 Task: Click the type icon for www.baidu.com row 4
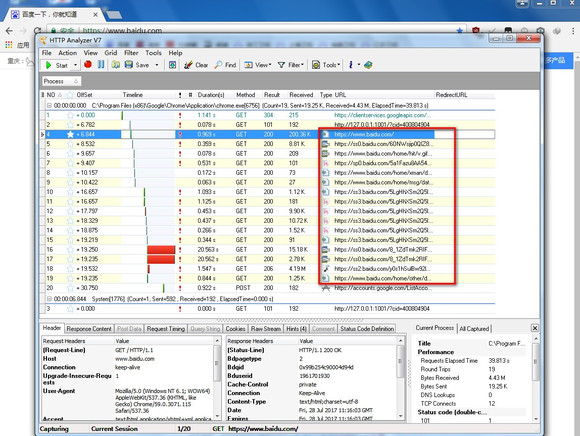click(x=326, y=134)
